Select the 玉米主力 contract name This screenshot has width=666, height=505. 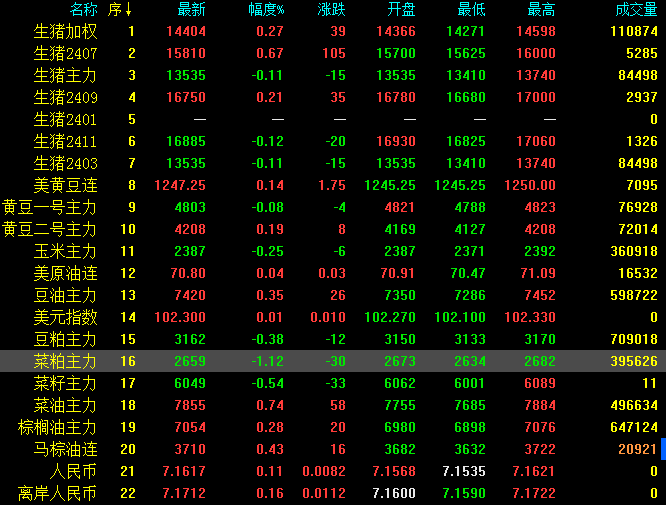pyautogui.click(x=66, y=251)
